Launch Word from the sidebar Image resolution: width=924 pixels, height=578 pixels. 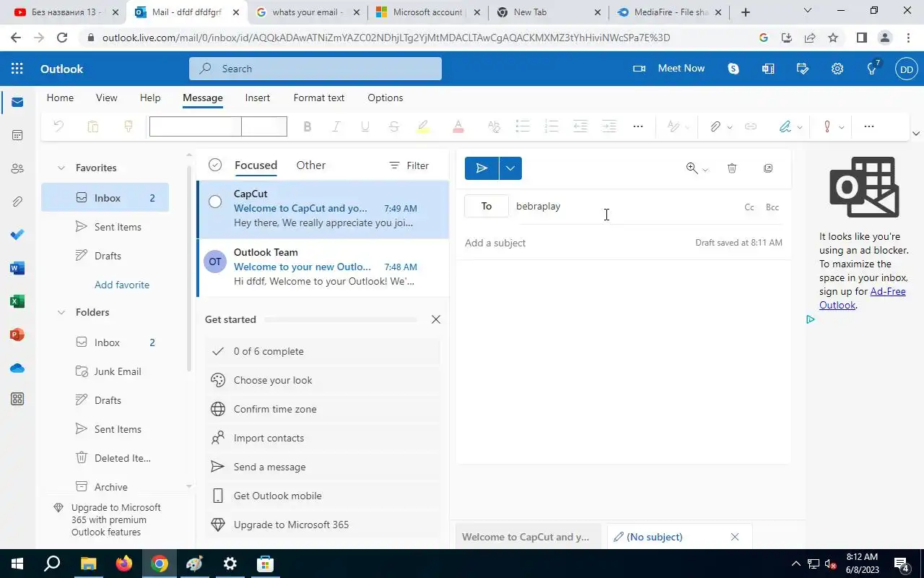pyautogui.click(x=17, y=268)
